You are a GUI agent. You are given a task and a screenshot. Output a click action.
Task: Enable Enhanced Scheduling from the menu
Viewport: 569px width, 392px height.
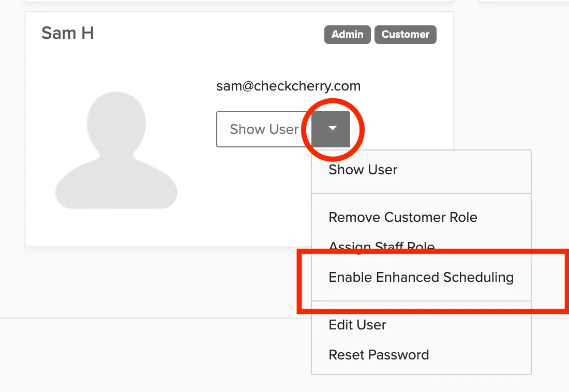point(421,277)
